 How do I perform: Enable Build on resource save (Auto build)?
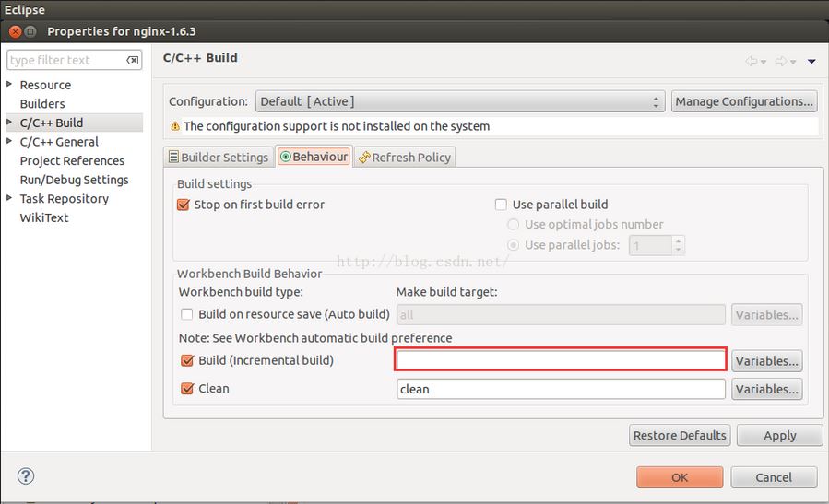(x=186, y=314)
